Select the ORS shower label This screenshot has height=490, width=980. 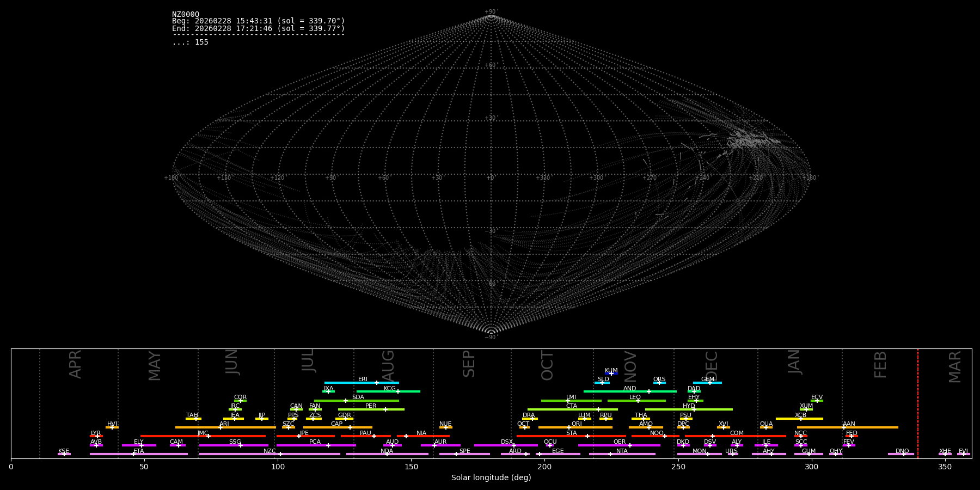659,379
